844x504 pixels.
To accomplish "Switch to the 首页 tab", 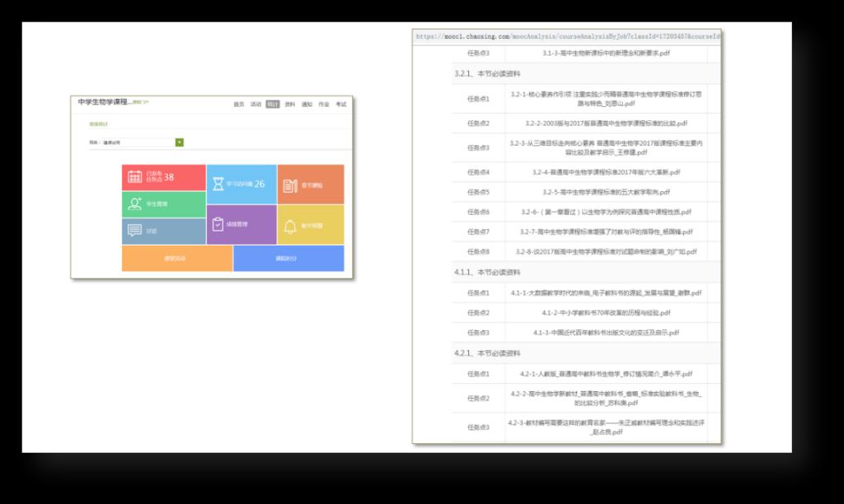I will click(x=239, y=105).
